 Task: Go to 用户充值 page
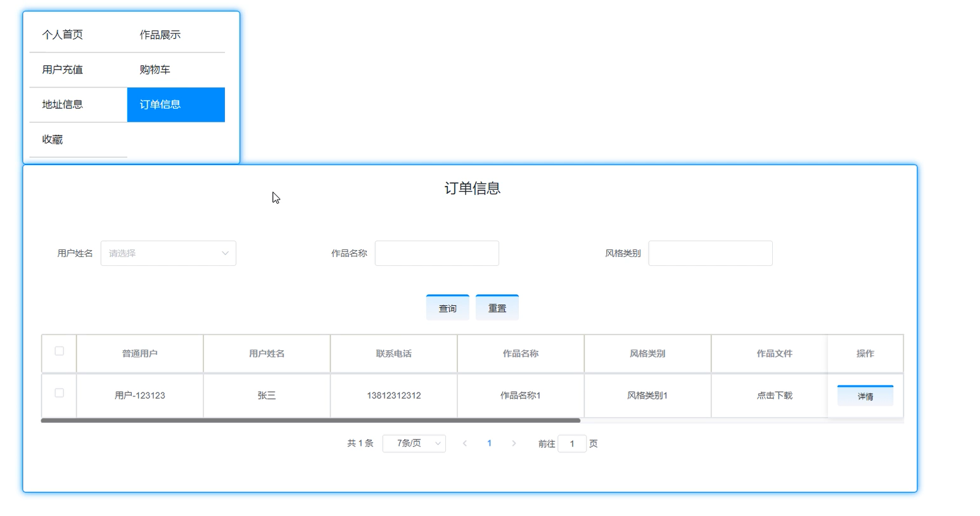(78, 70)
